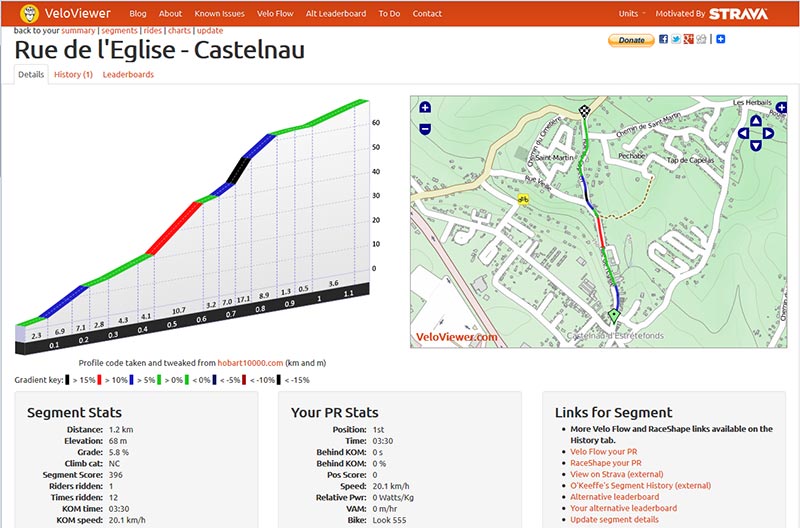This screenshot has height=528, width=800.
Task: Open the Units dropdown menu
Action: tap(632, 14)
